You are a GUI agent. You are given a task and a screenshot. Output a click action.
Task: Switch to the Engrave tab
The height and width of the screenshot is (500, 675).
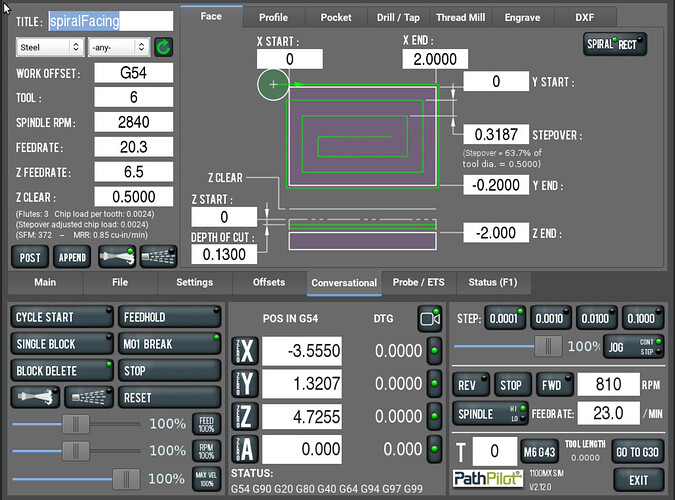pos(522,17)
